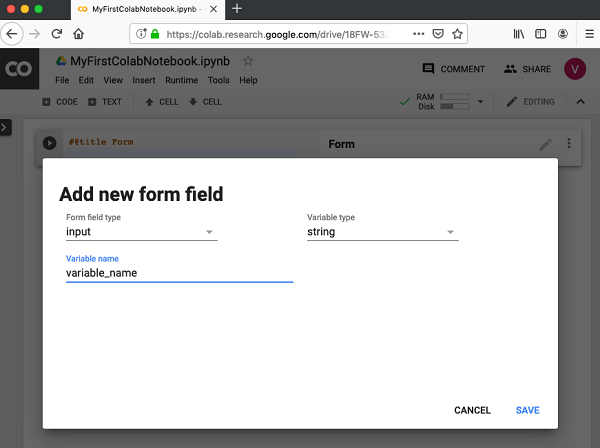The image size is (600, 448).
Task: Open the Help menu
Action: pos(248,80)
